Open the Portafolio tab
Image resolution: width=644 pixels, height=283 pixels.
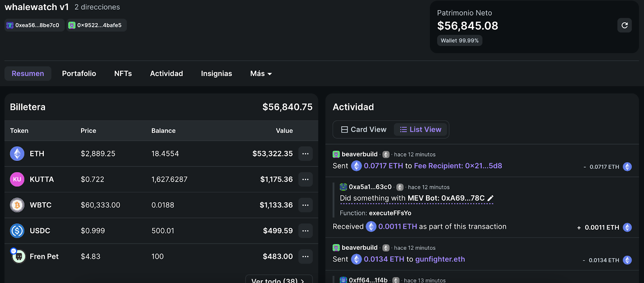79,74
